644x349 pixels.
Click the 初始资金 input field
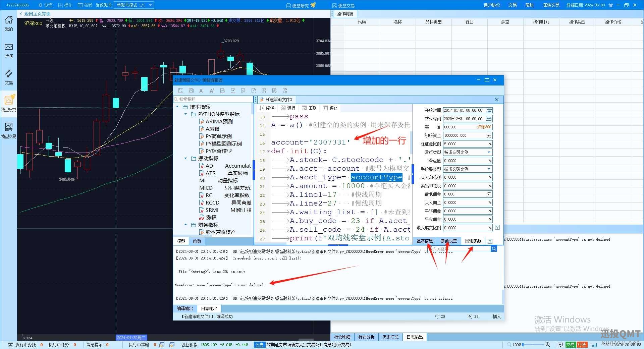click(x=468, y=135)
